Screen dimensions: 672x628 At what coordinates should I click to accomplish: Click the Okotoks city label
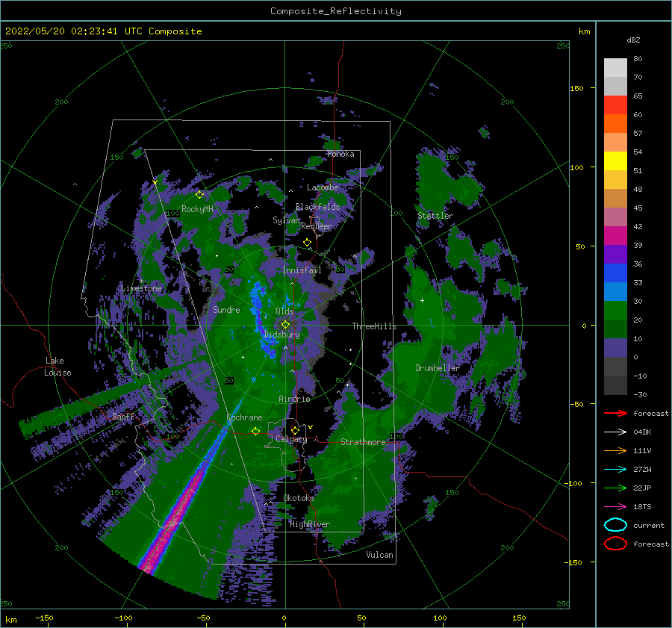299,497
